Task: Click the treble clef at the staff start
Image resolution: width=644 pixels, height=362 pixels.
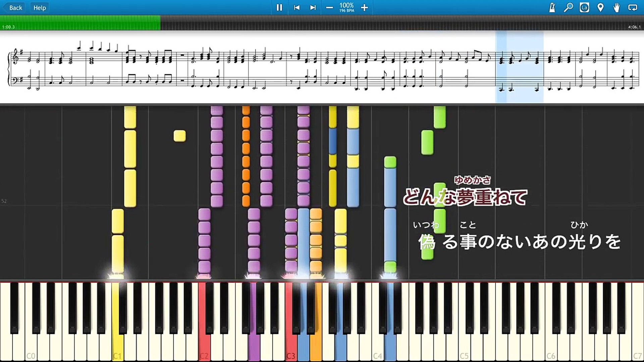Action: (15, 57)
